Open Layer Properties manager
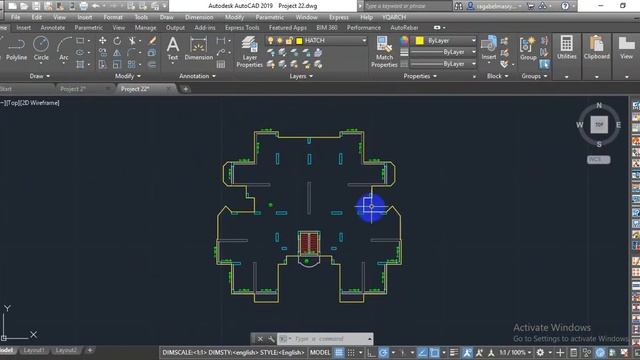 point(249,52)
